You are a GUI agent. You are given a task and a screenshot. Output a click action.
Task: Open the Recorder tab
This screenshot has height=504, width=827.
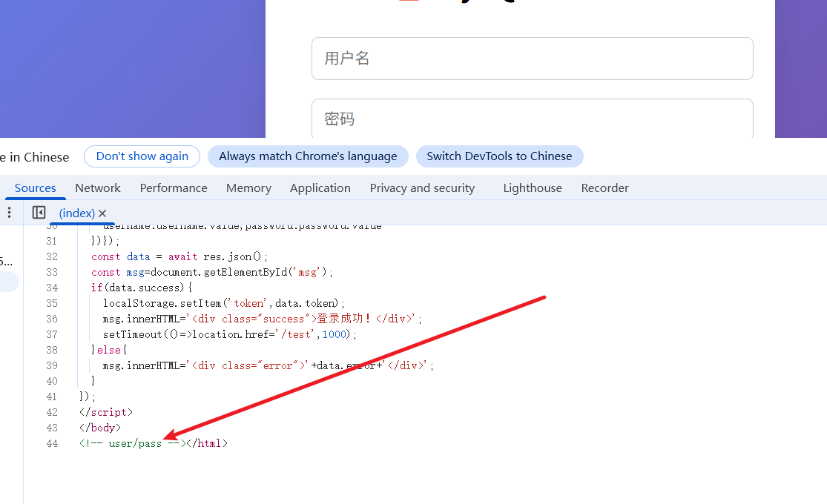click(x=605, y=188)
